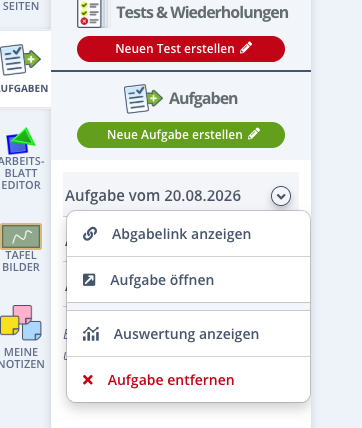Create a new task with the green button
The height and width of the screenshot is (428, 362).
point(181,135)
